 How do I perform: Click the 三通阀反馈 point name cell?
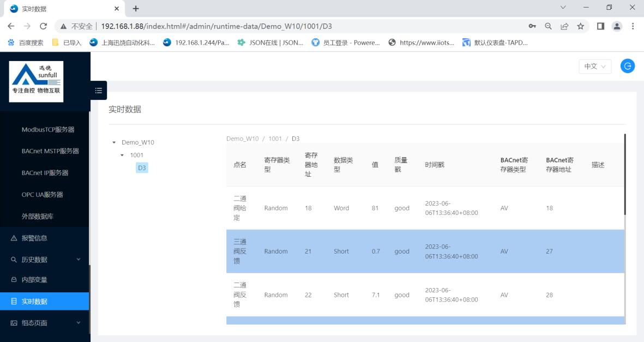[x=240, y=251]
